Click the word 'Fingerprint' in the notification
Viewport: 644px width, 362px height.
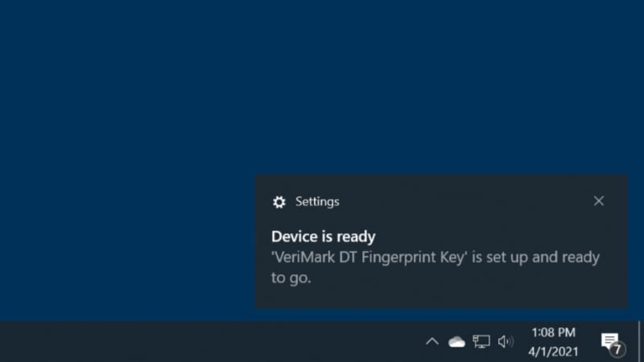tap(394, 257)
